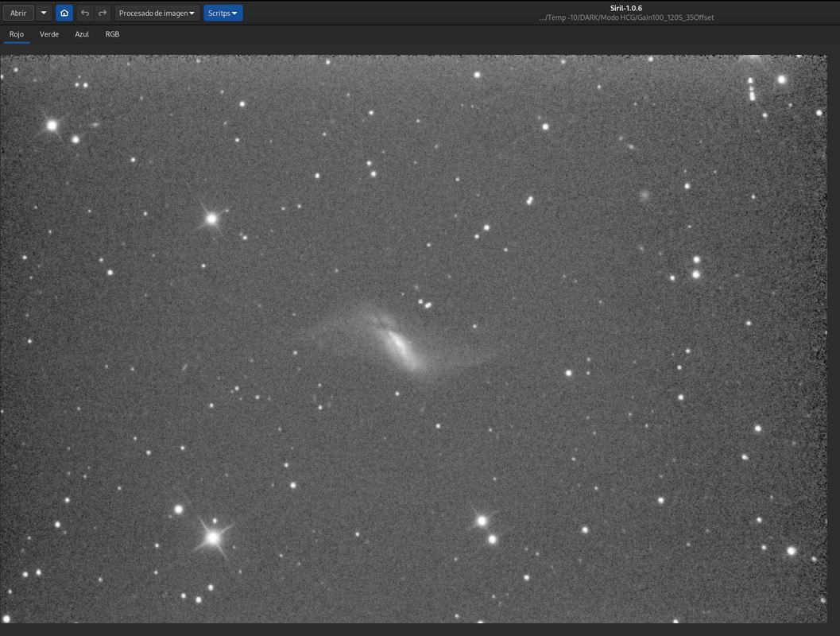Click the Siril-1.0.6 title text
This screenshot has width=840, height=636.
click(x=626, y=8)
